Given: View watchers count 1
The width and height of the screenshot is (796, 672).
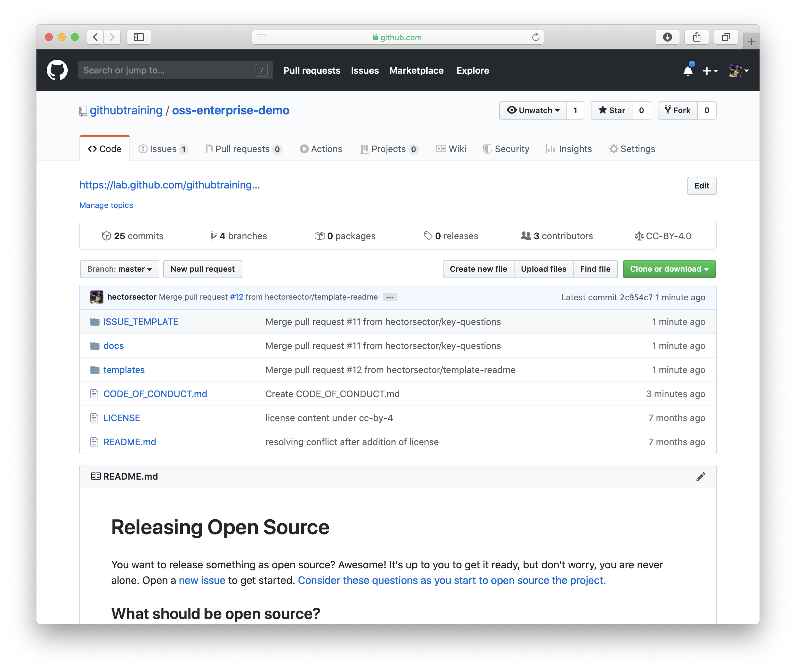Looking at the screenshot, I should point(575,110).
